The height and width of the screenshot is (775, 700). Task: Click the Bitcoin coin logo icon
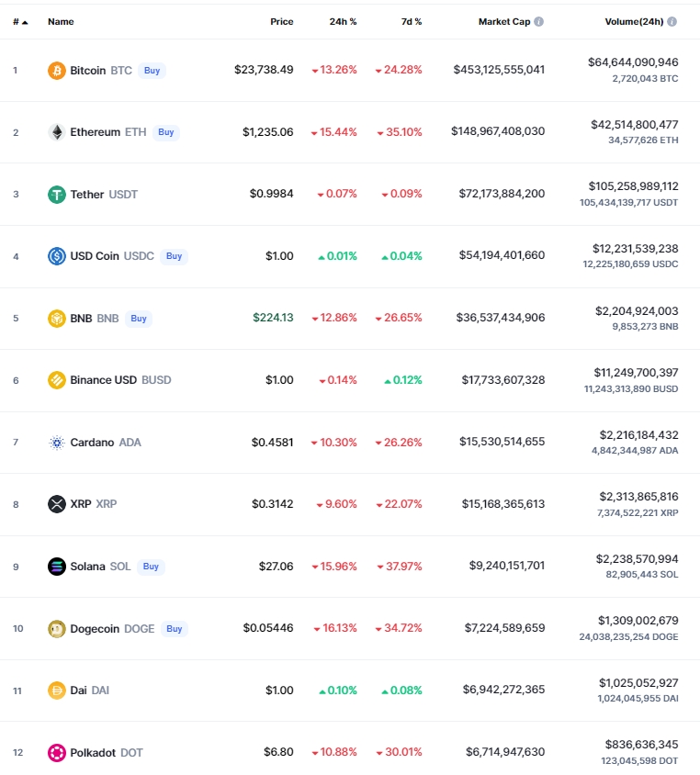pos(57,70)
